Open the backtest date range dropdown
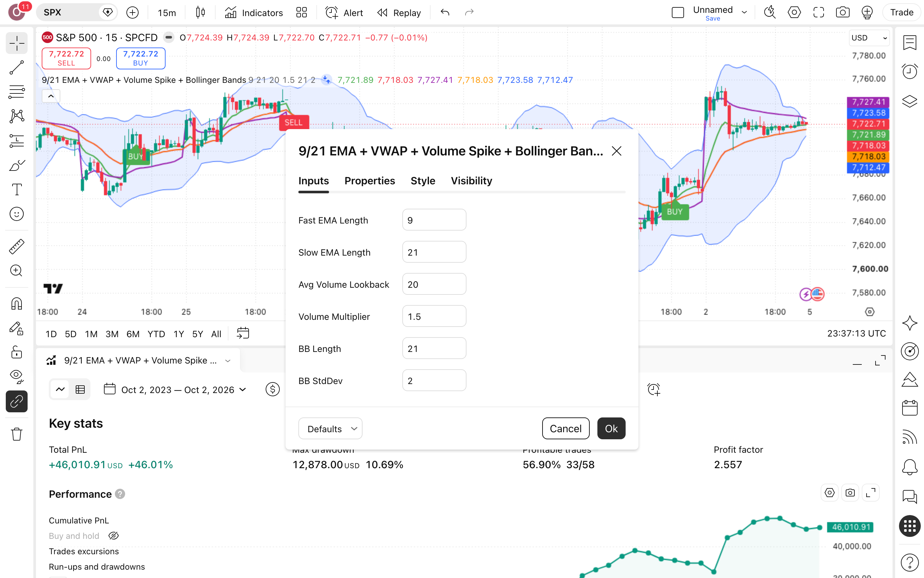The image size is (924, 578). point(175,390)
